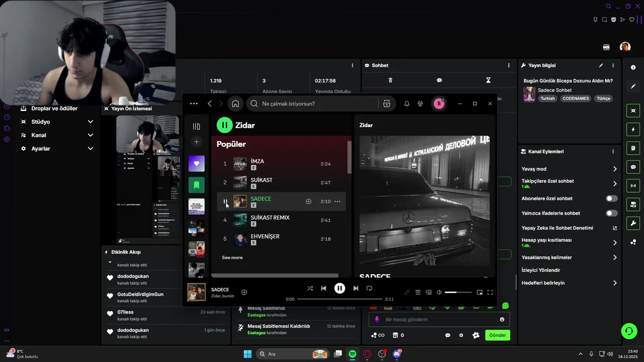Open green bookmark Your Episodes tile
The width and height of the screenshot is (644, 362).
pyautogui.click(x=196, y=185)
